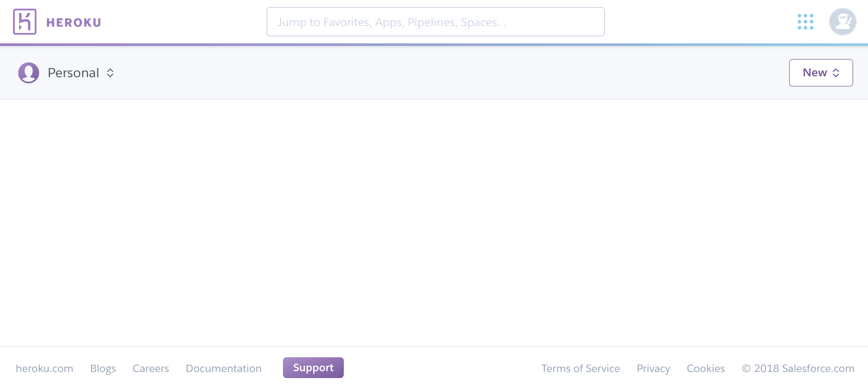Visit the Careers footer link
This screenshot has width=868, height=385.
[x=151, y=369]
